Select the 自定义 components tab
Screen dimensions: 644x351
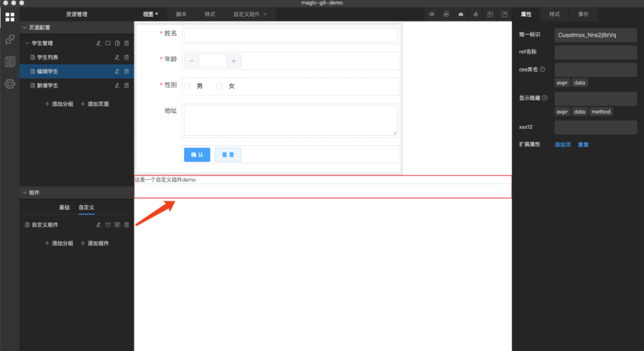click(86, 208)
